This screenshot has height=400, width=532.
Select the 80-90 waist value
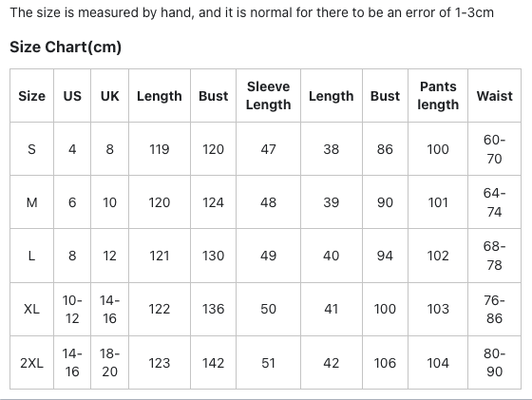(x=494, y=363)
